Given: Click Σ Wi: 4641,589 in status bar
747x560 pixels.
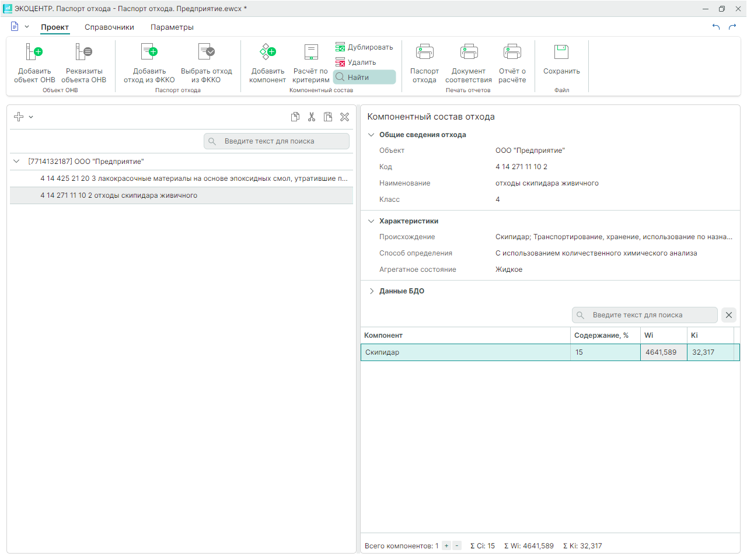Looking at the screenshot, I should [x=529, y=546].
